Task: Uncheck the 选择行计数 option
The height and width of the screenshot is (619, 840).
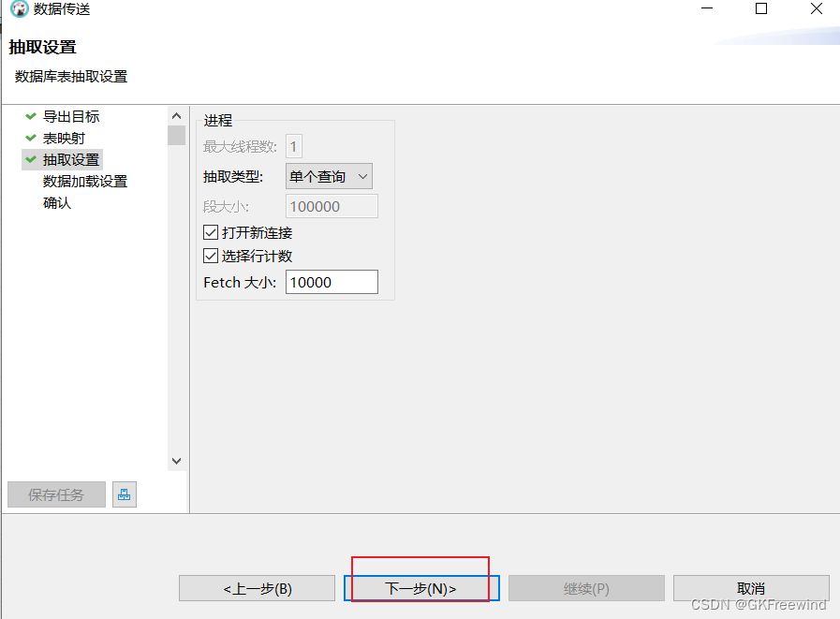Action: click(211, 256)
